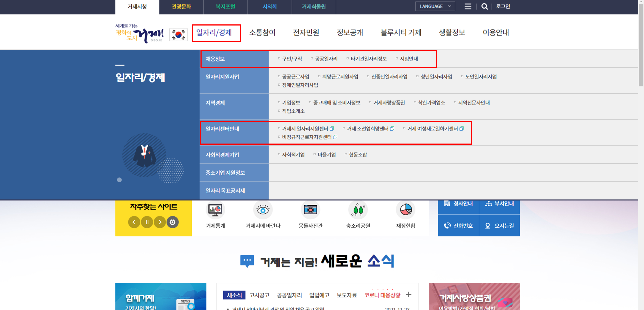Open the 구인/구직 submenu link

pos(292,59)
